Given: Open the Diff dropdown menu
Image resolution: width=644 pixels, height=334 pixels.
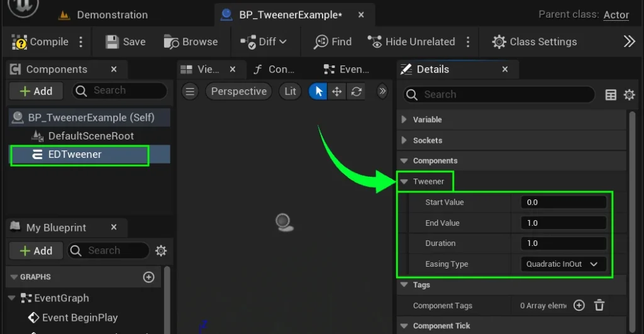Looking at the screenshot, I should 264,42.
